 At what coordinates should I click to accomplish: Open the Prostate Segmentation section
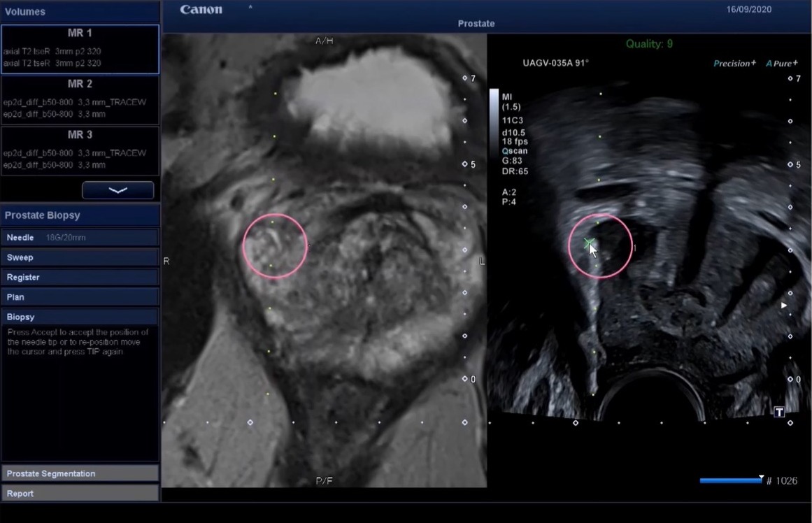click(x=80, y=473)
